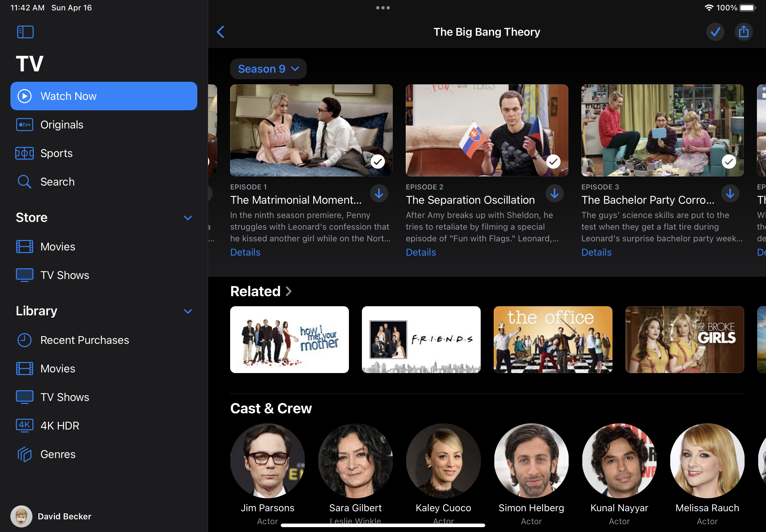The height and width of the screenshot is (532, 766).
Task: Open Sports in the sidebar
Action: coord(104,153)
